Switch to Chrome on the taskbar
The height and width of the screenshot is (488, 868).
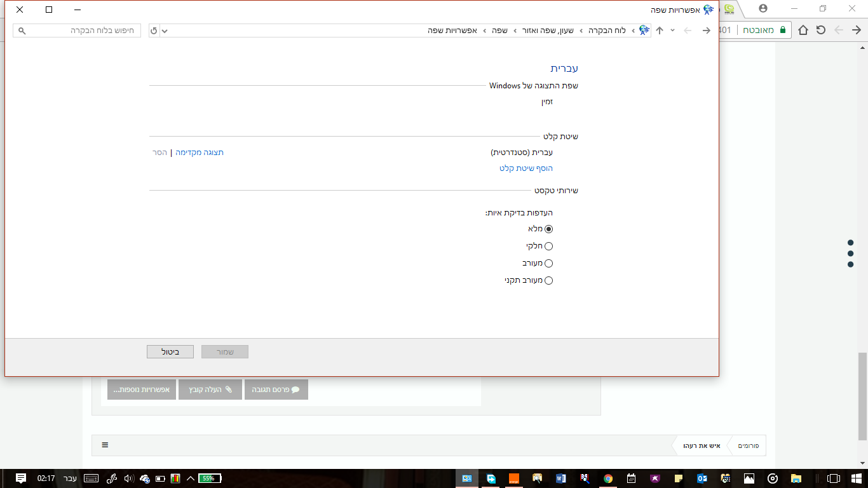coord(608,478)
